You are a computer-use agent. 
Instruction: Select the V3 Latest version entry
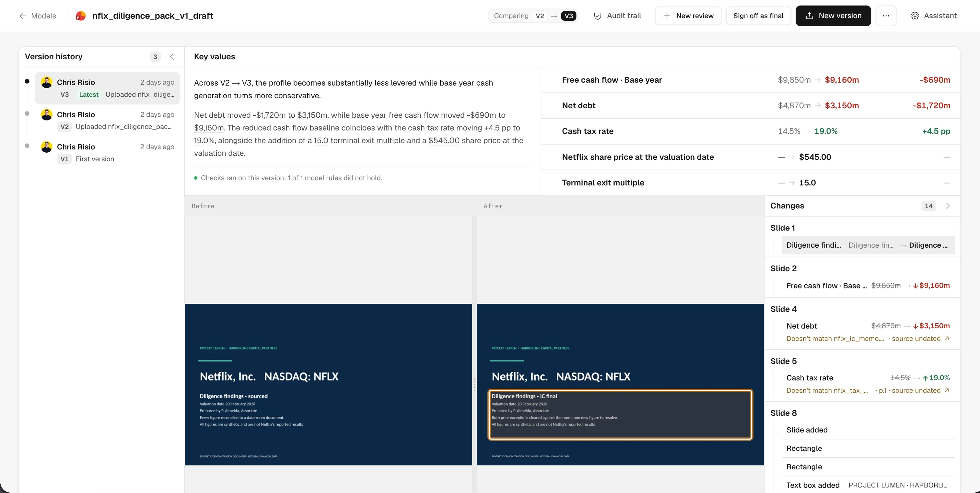[108, 88]
